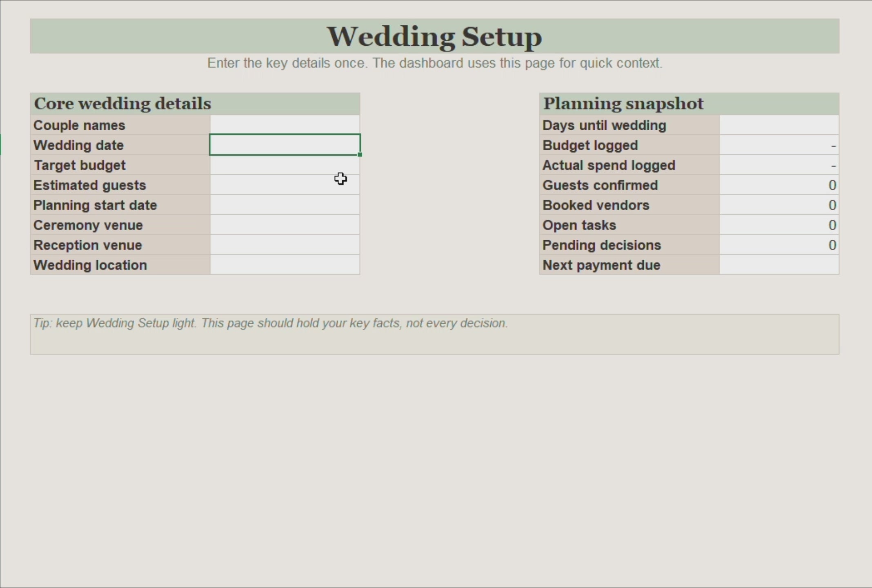Screen dimensions: 872x588
Task: Select the Core wedding details header
Action: (195, 104)
